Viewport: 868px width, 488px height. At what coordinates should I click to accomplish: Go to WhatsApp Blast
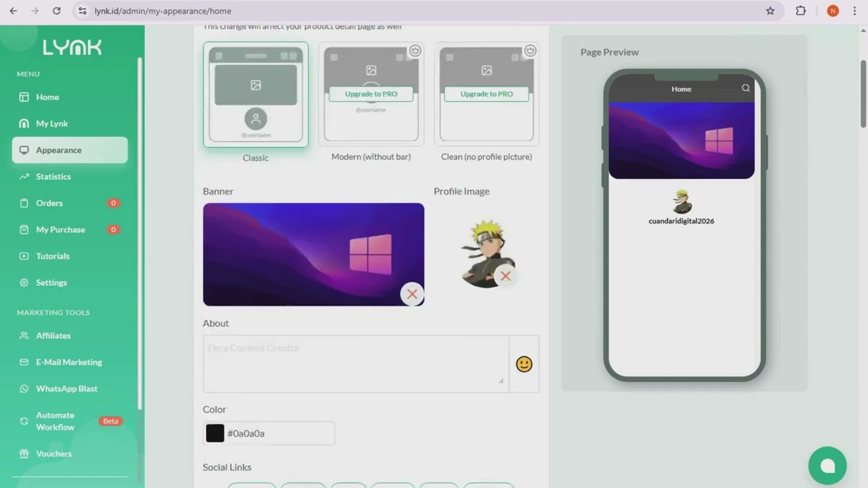pyautogui.click(x=70, y=388)
